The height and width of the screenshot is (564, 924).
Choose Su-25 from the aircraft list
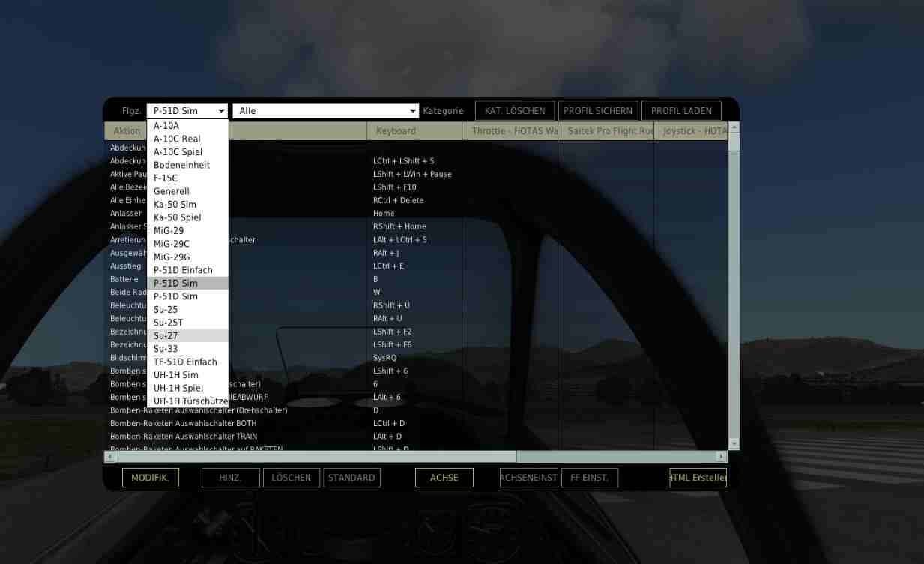[x=187, y=309]
